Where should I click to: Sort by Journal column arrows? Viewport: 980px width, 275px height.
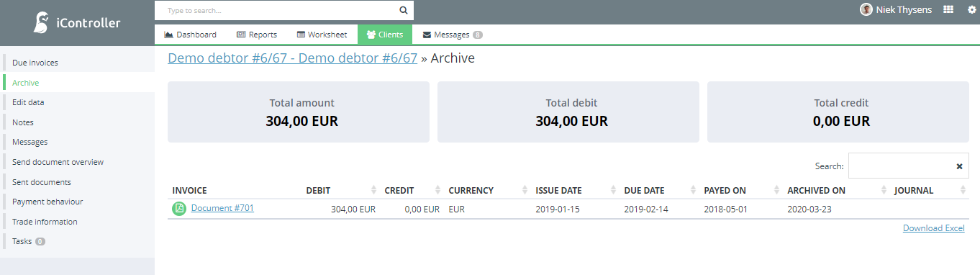click(x=963, y=190)
